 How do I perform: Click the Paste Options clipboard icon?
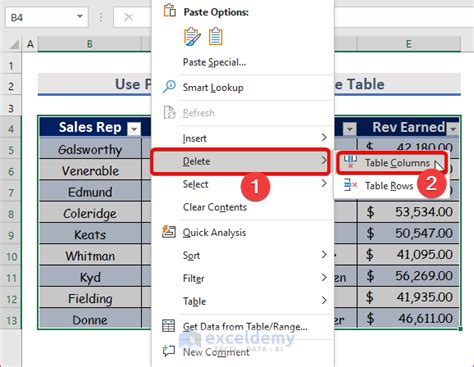pos(169,10)
